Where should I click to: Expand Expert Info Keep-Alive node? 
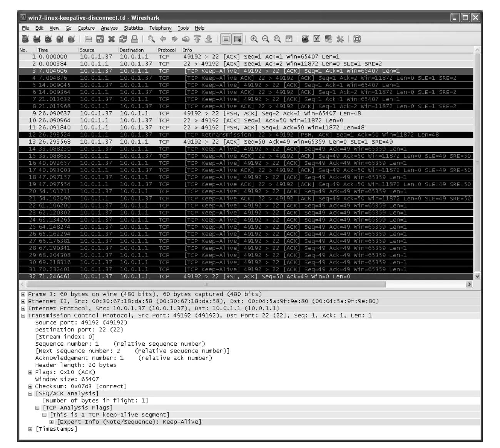(x=52, y=422)
